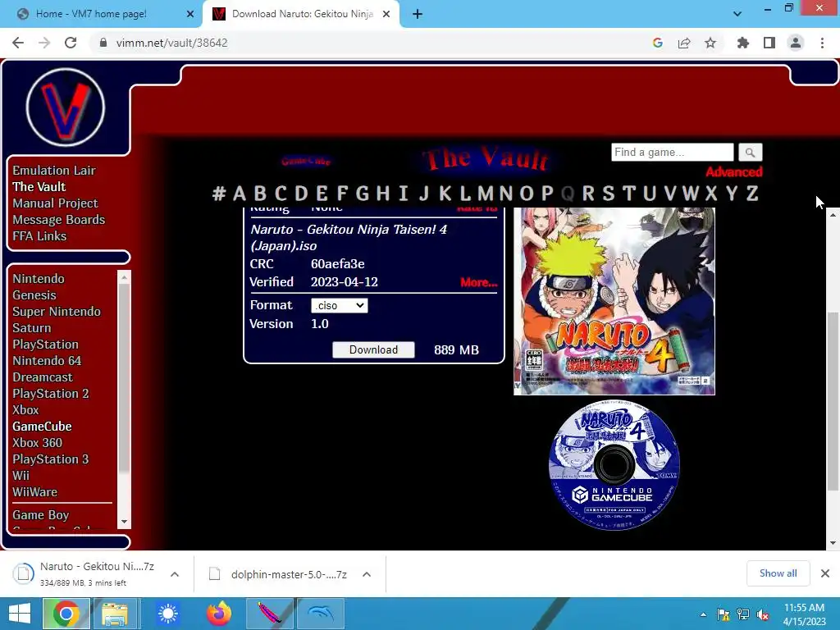Toggle the browser side panel icon
This screenshot has width=840, height=630.
pyautogui.click(x=769, y=43)
